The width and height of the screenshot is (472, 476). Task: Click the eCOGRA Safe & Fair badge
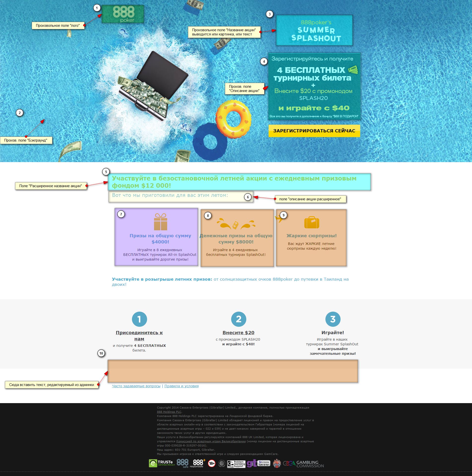pyautogui.click(x=264, y=463)
